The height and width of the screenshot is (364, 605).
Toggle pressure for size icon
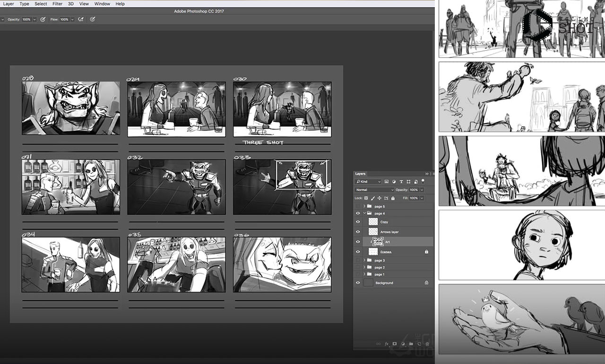pos(93,19)
